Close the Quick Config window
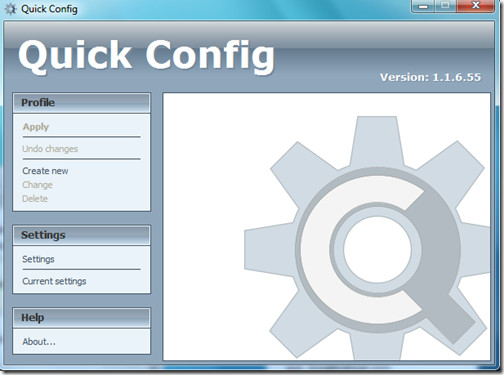 tap(475, 6)
